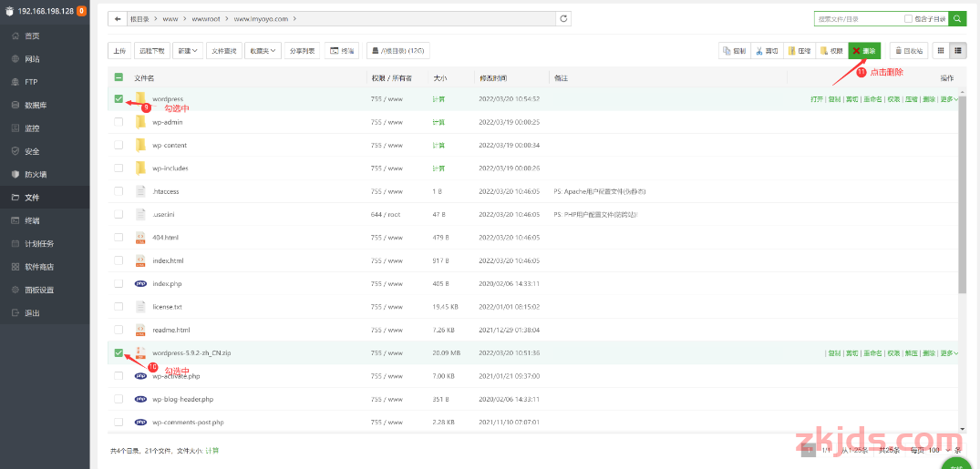980x469 pixels.
Task: Click the 退出 logout icon
Action: [15, 313]
